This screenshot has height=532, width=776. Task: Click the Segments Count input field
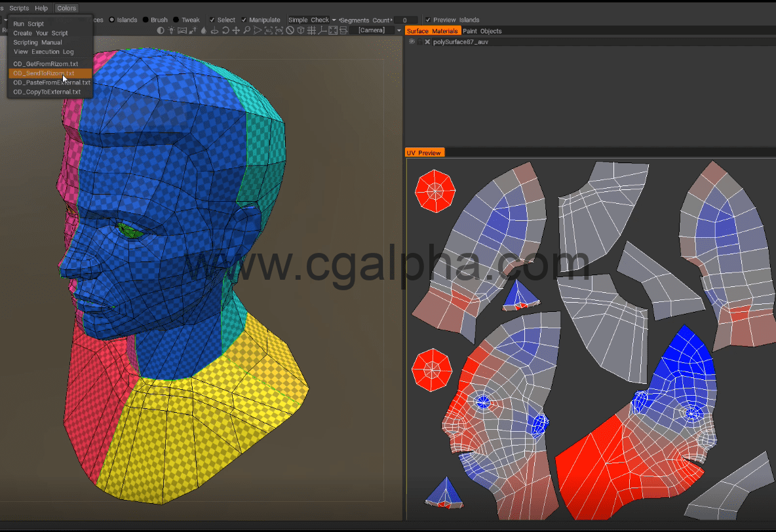pyautogui.click(x=405, y=20)
